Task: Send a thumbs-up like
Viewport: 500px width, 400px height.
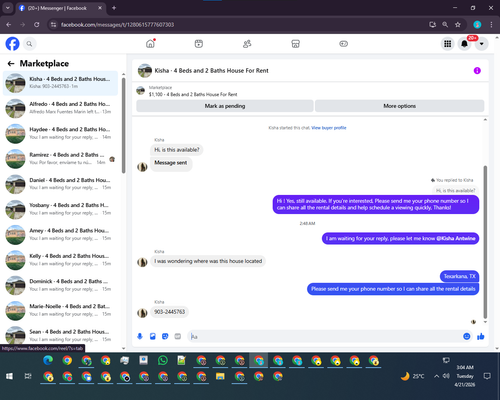Action: (481, 336)
